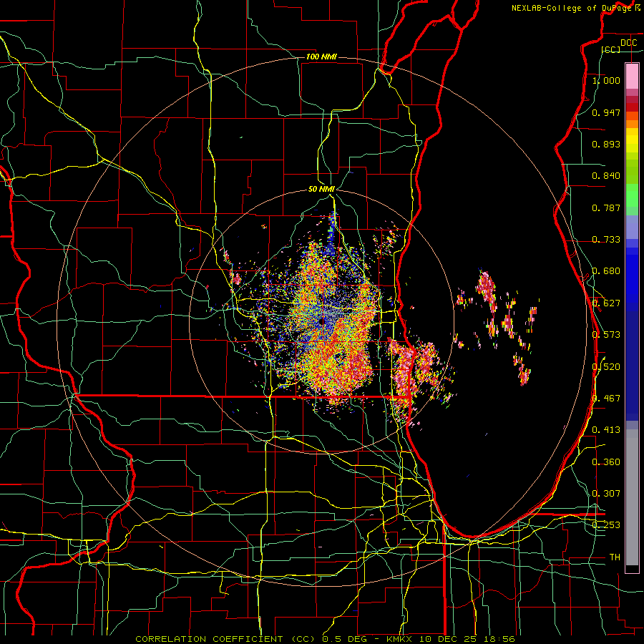Click the DCC label above the color scale
This screenshot has height=644, width=644.
(628, 43)
